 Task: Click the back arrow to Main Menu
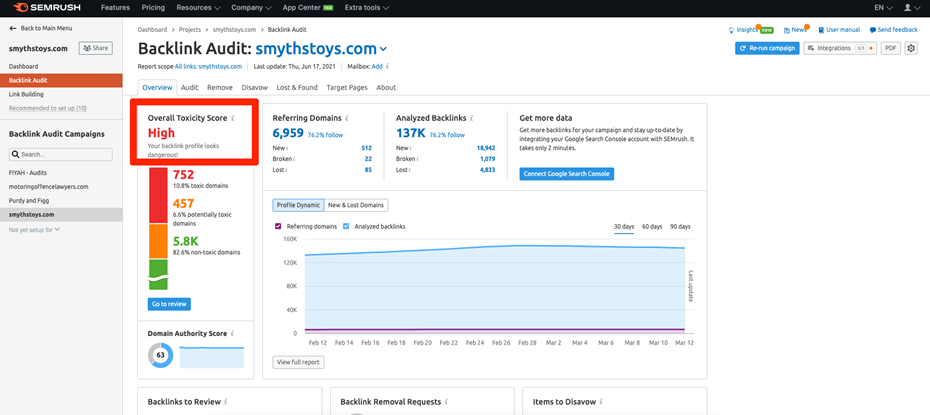click(x=13, y=28)
